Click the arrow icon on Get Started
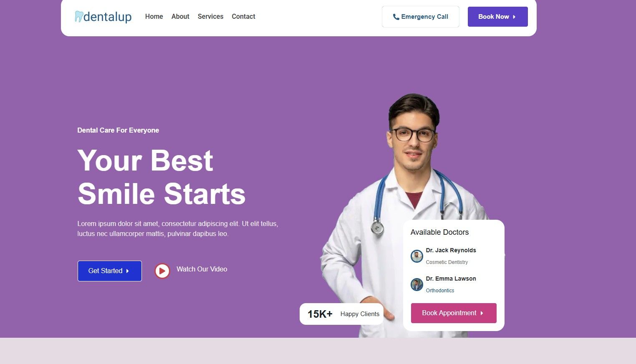The height and width of the screenshot is (364, 636). click(x=127, y=271)
